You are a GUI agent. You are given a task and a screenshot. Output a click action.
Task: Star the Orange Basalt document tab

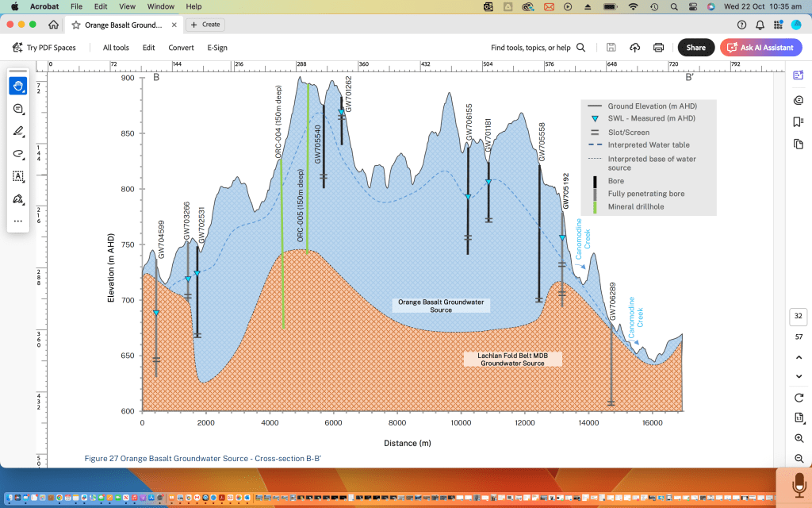76,25
